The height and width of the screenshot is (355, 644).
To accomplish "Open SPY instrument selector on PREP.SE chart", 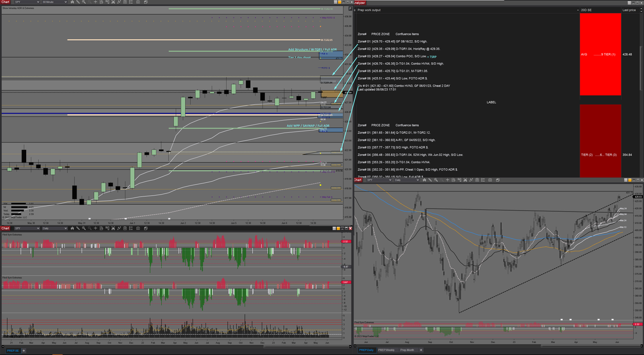I will (x=27, y=228).
